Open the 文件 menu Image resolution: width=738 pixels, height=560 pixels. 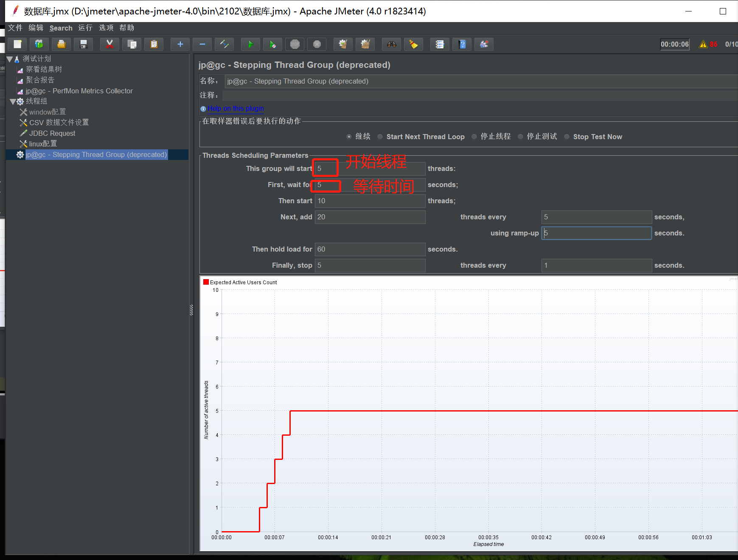(x=15, y=28)
